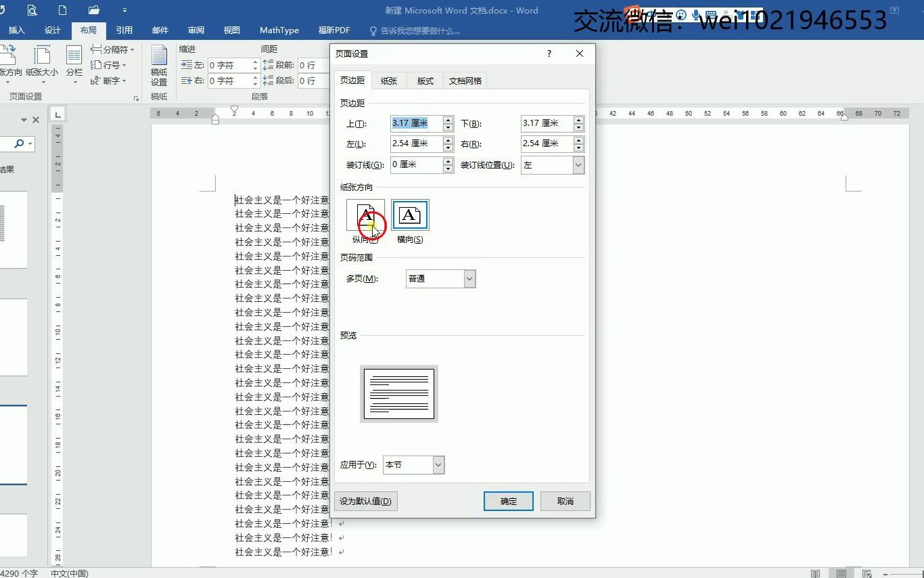
Task: Switch to read mode via status bar icon
Action: tap(815, 573)
